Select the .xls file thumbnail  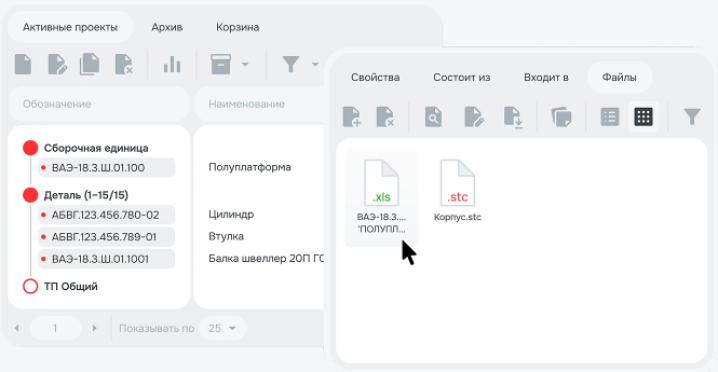(x=381, y=197)
